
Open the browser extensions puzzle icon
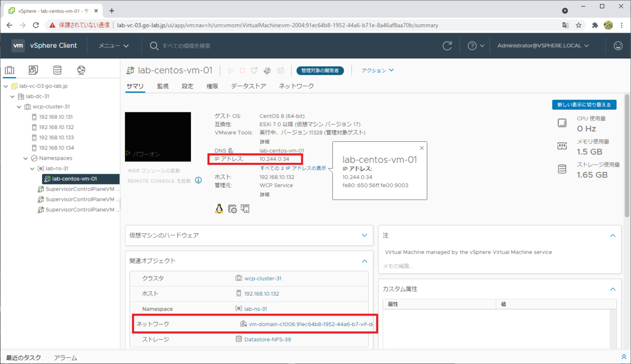tap(595, 25)
